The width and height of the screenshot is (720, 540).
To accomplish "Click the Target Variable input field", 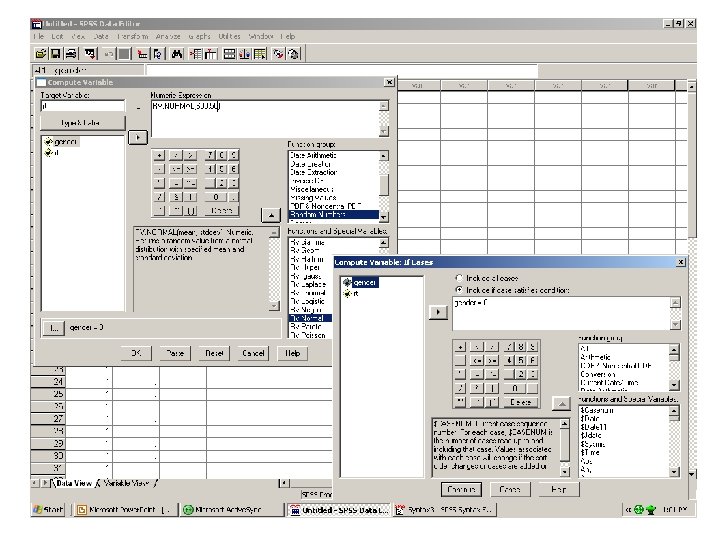I will [x=83, y=106].
